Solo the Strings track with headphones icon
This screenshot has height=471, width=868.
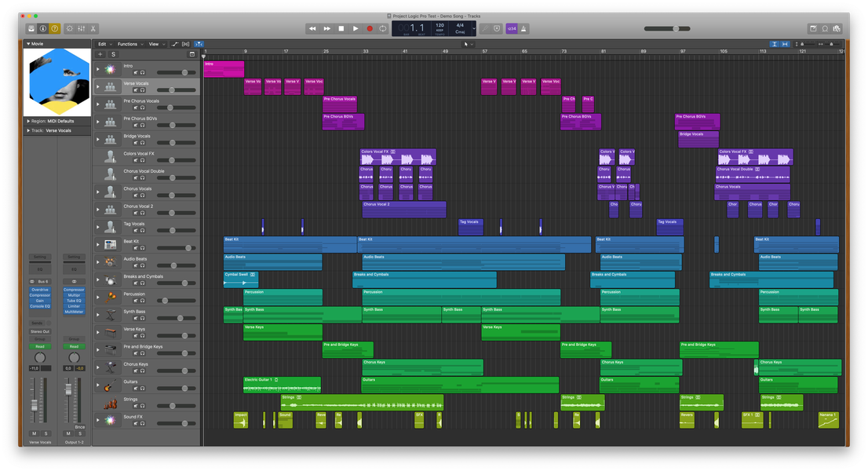[142, 406]
